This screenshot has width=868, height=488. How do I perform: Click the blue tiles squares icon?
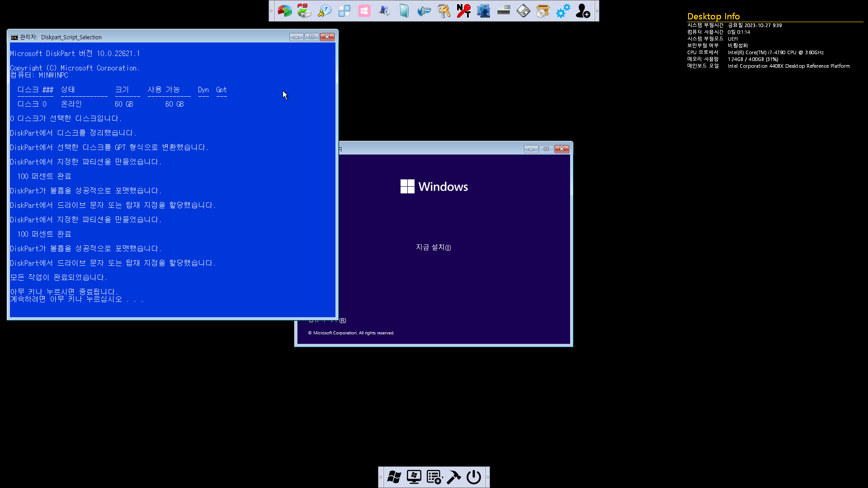[x=344, y=11]
